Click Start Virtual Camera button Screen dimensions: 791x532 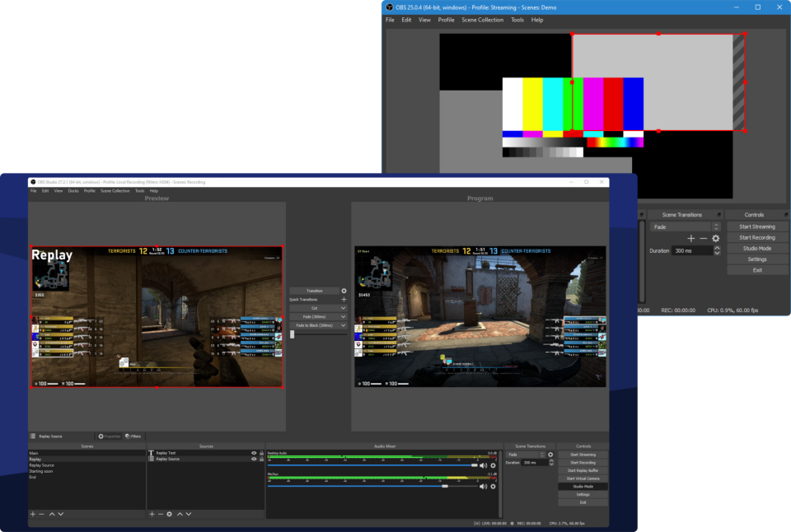583,478
